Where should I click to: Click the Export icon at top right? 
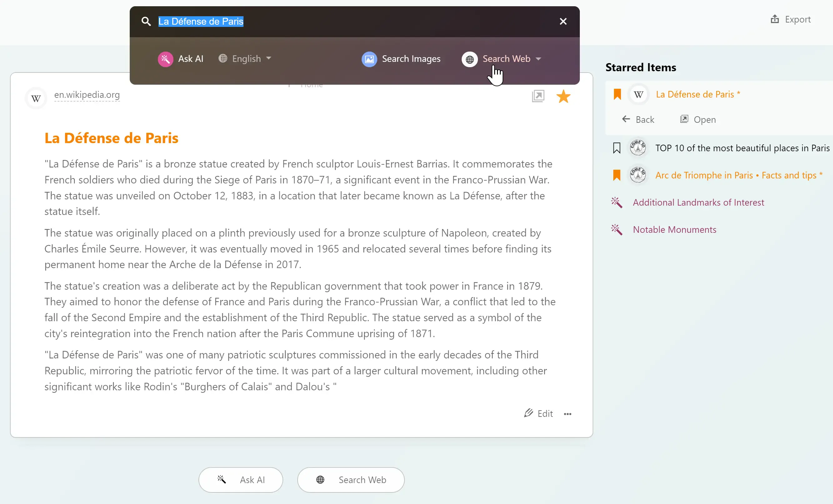click(775, 19)
